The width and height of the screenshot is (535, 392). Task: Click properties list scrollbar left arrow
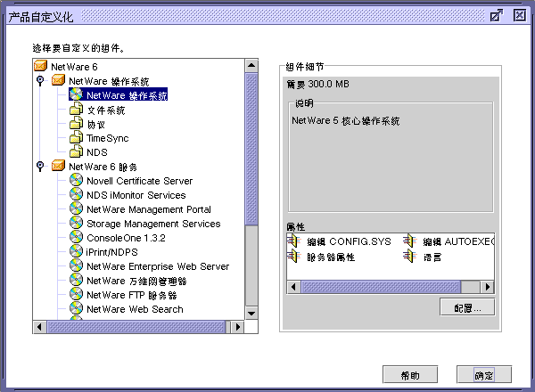[x=293, y=287]
